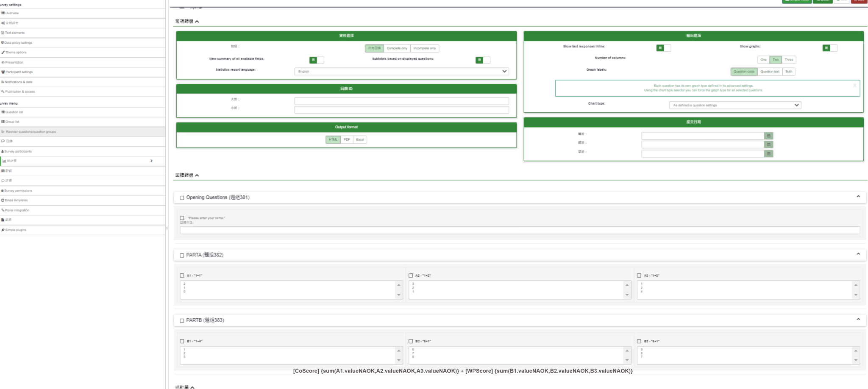Click the Participant settings people icon
The width and height of the screenshot is (868, 389).
pyautogui.click(x=3, y=72)
